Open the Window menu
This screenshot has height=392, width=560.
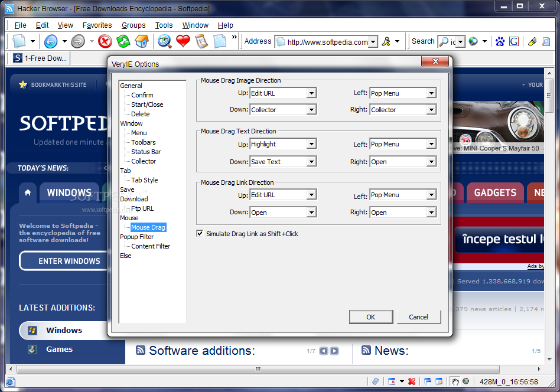[x=196, y=25]
